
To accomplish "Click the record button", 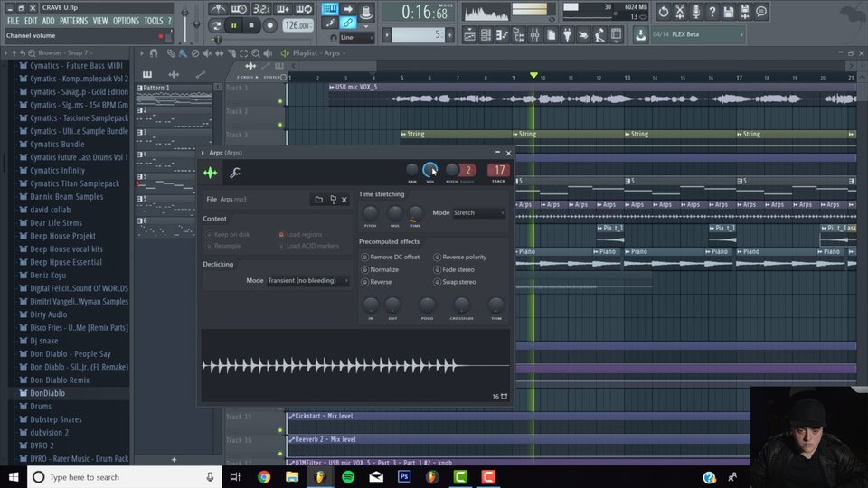I will pyautogui.click(x=269, y=25).
